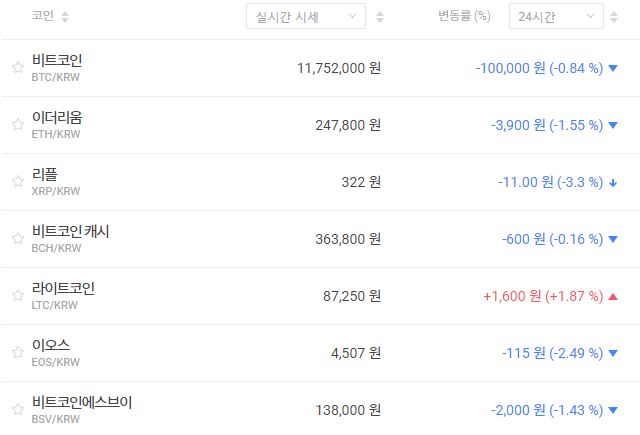Viewport: 640px width, 435px height.
Task: Star Bitcoin BTC/KRW as favorite
Action: (x=17, y=68)
